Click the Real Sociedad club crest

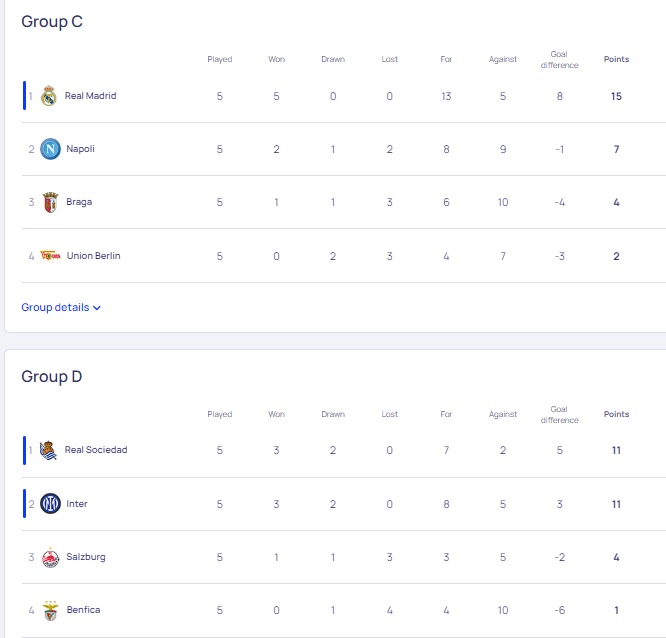point(48,450)
